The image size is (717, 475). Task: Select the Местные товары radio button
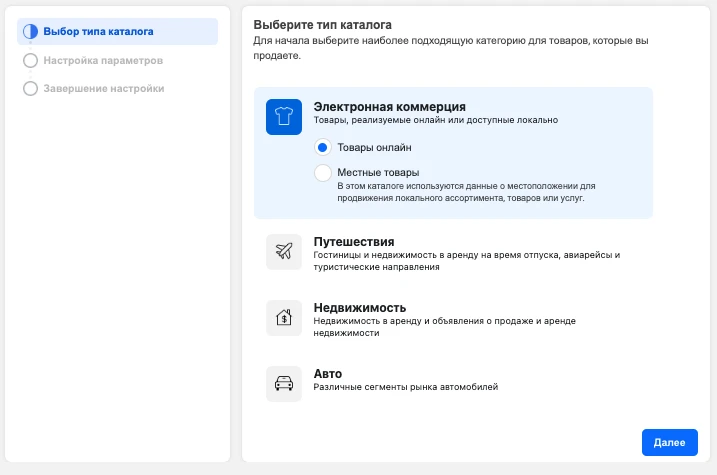[x=322, y=173]
